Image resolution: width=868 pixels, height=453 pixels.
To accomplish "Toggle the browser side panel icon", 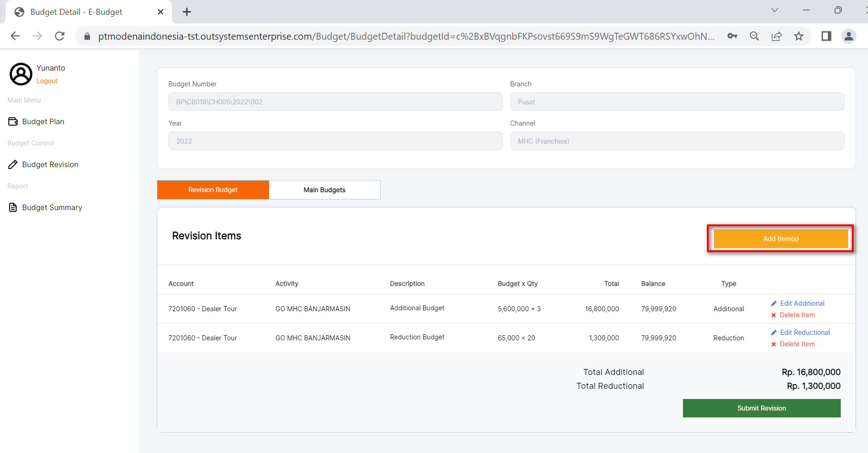I will [x=826, y=36].
